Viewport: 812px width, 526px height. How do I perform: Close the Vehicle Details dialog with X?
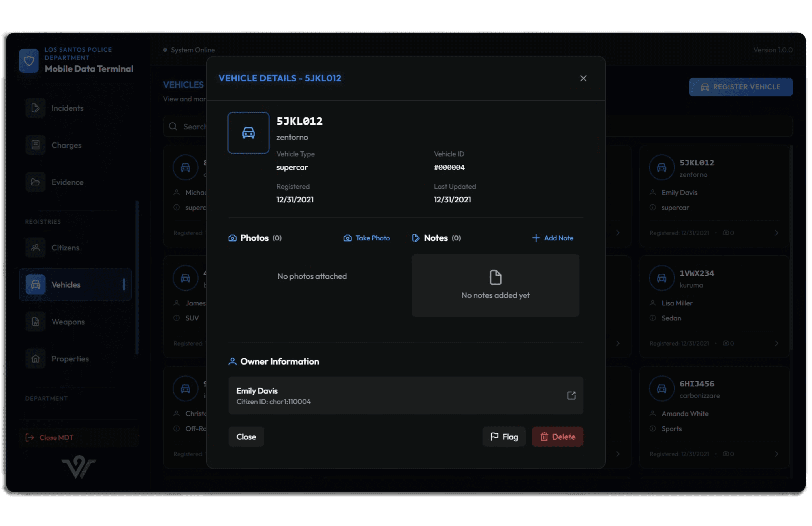point(583,79)
